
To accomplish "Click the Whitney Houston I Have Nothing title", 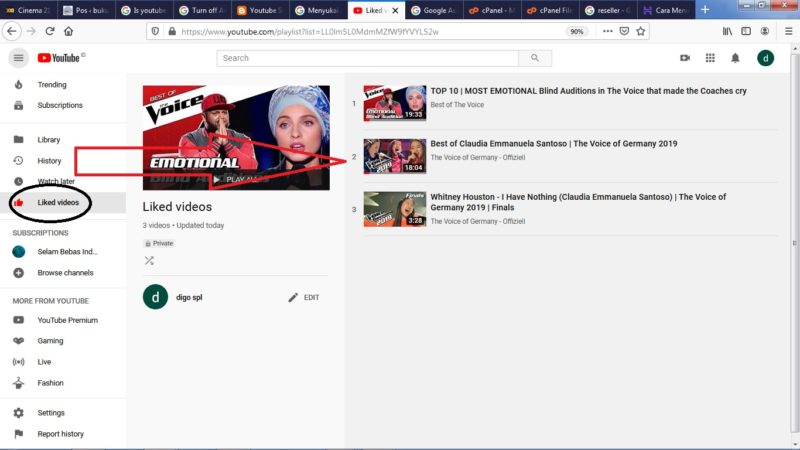I will click(578, 202).
